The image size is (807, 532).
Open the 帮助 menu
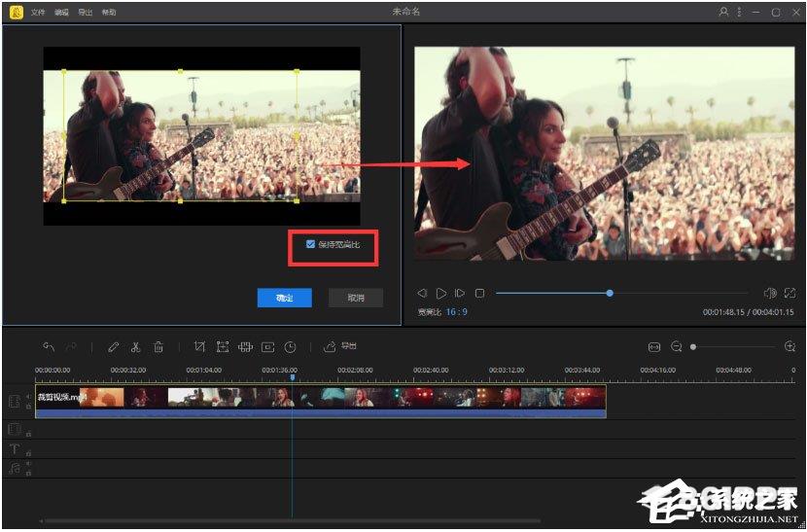point(109,13)
